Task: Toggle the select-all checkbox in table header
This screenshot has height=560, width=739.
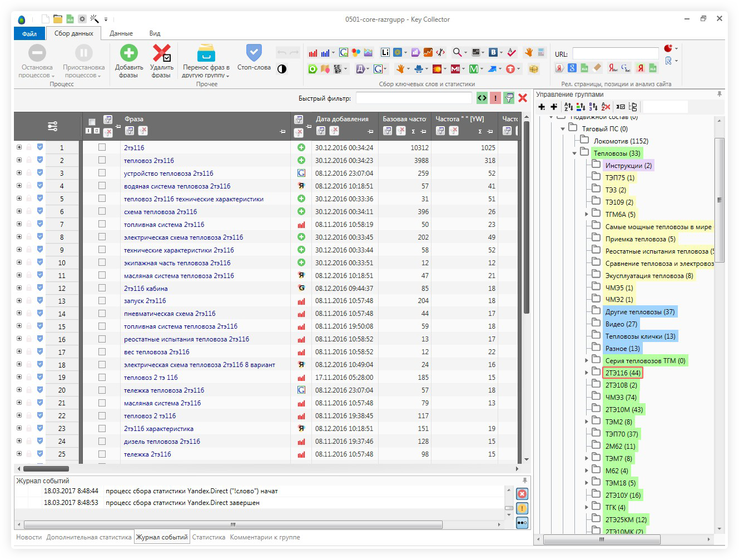Action: [x=92, y=122]
